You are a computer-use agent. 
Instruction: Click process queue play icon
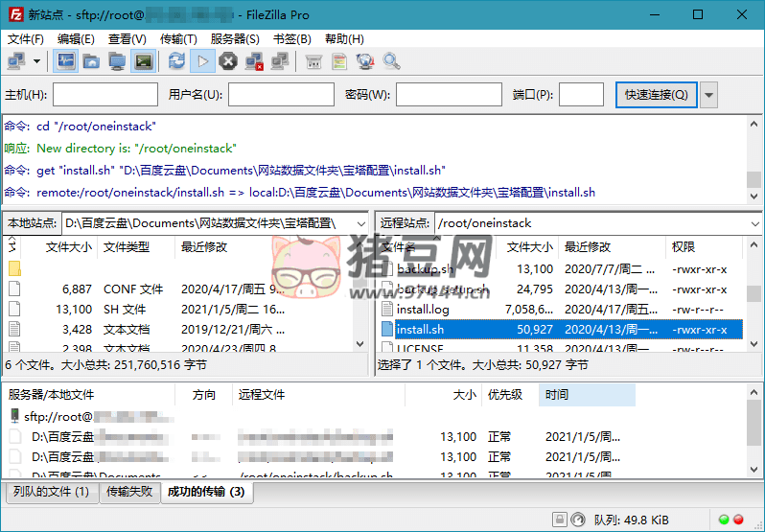tap(202, 61)
